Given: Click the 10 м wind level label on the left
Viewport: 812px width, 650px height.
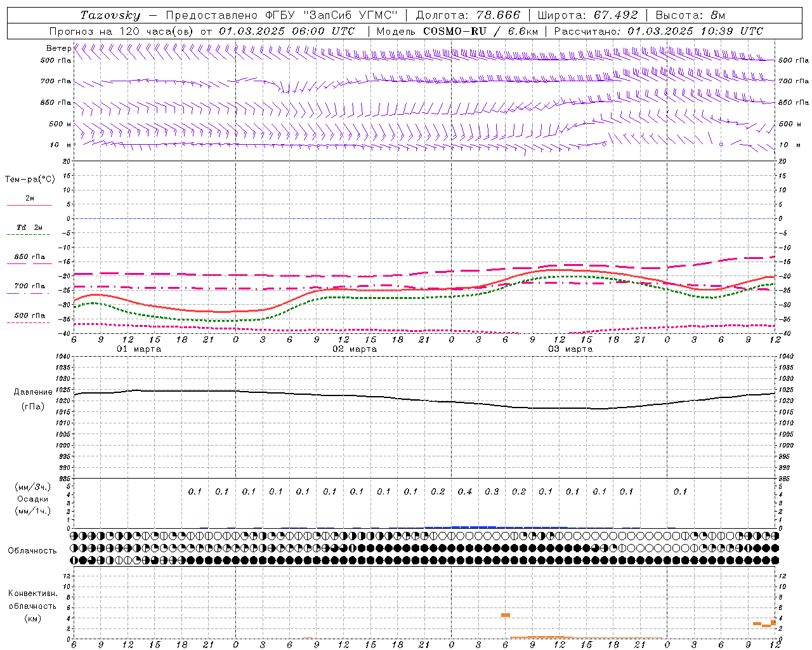Looking at the screenshot, I should 60,145.
